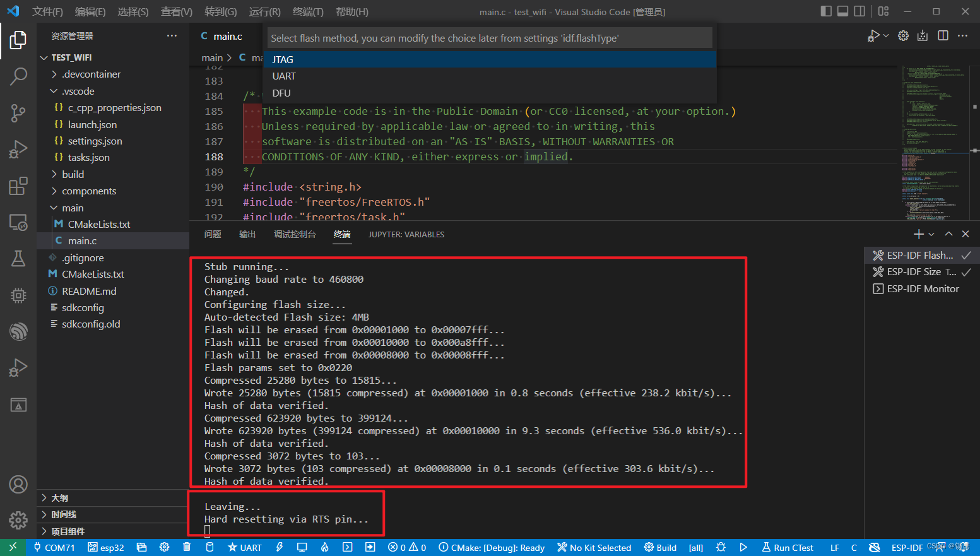Open the Accounts menu icon
980x556 pixels.
coord(18,484)
